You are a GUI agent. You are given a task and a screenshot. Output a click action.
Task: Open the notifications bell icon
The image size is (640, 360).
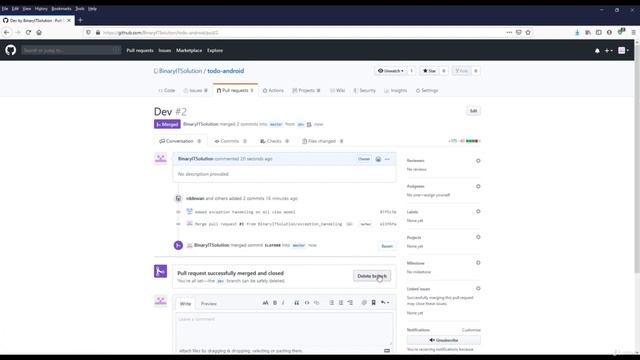coord(597,51)
